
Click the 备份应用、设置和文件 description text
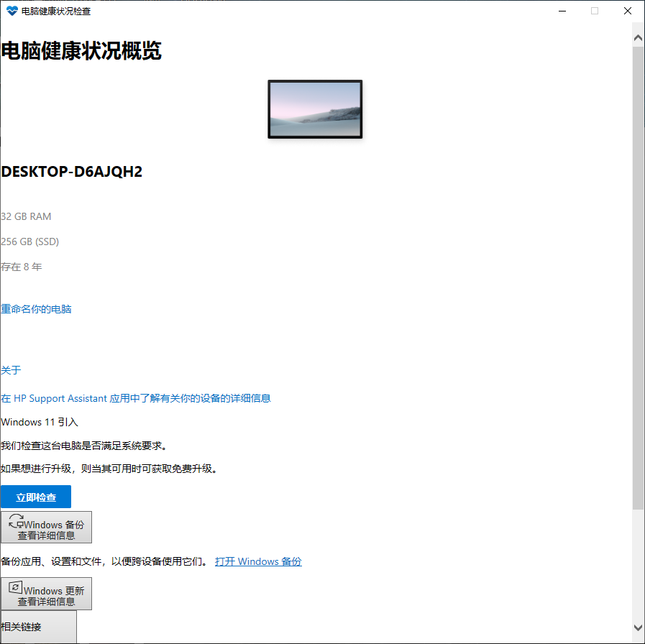(x=105, y=561)
